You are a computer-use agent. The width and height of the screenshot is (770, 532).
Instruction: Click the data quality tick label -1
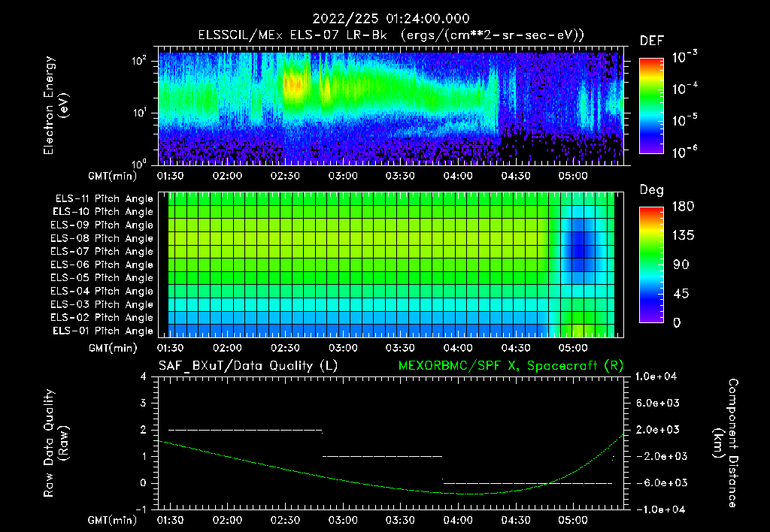pos(141,509)
